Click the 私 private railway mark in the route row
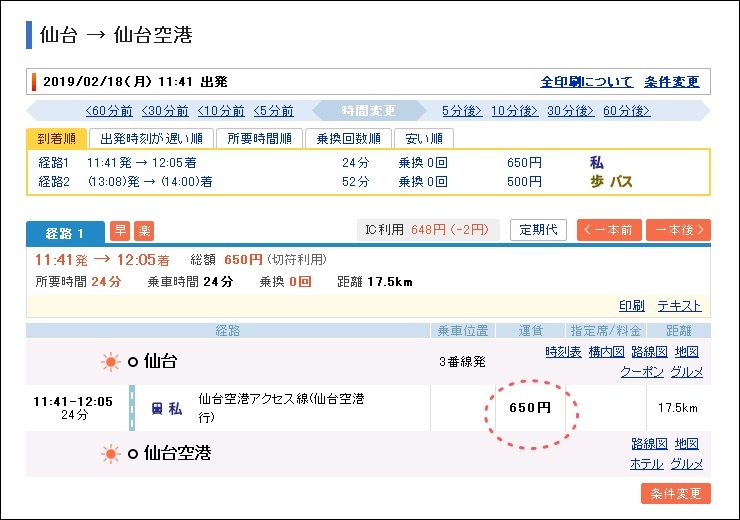This screenshot has width=740, height=520. tap(175, 409)
